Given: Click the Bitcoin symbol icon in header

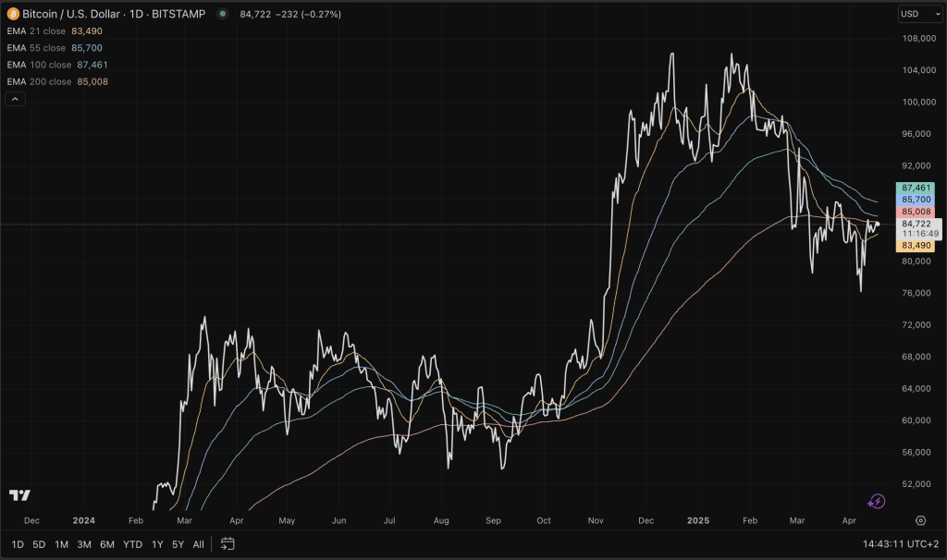Looking at the screenshot, I should (x=13, y=14).
